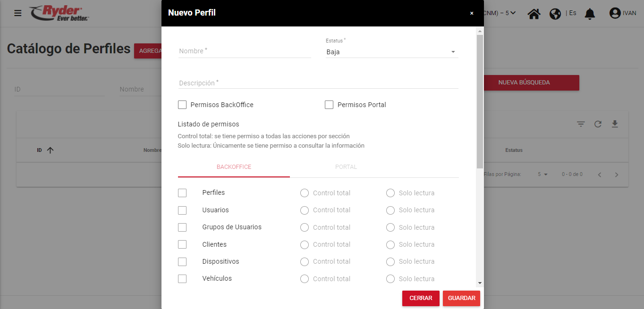The height and width of the screenshot is (309, 644).
Task: Open the notifications bell
Action: coord(590,14)
